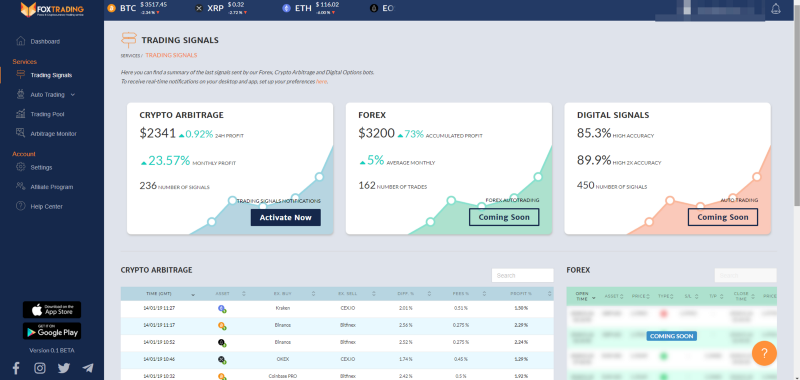This screenshot has width=800, height=380.
Task: Click the Arbitrage Monitor magnifier icon
Action: click(20, 133)
